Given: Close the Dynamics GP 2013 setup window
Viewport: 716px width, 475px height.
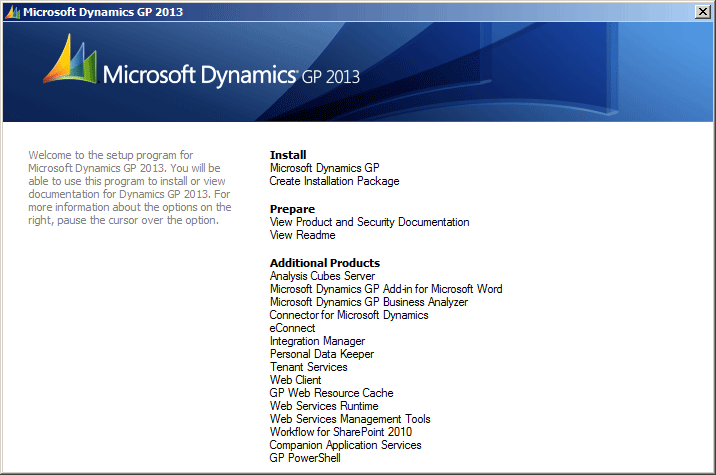Looking at the screenshot, I should [702, 11].
